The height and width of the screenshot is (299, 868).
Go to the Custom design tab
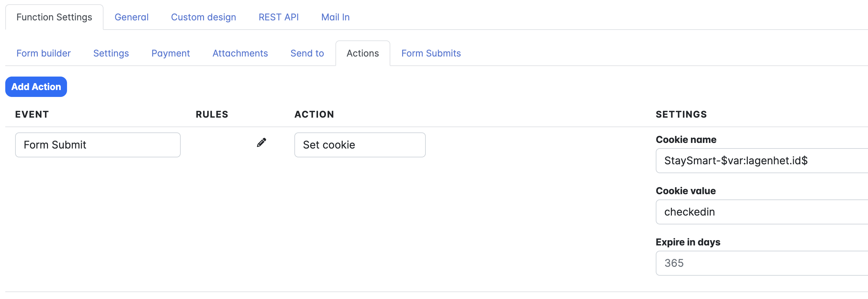coord(203,17)
